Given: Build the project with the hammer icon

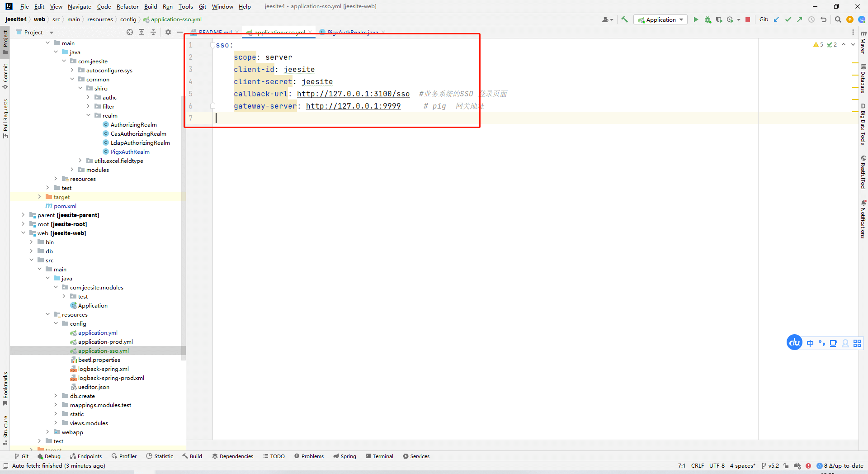Looking at the screenshot, I should pyautogui.click(x=624, y=19).
